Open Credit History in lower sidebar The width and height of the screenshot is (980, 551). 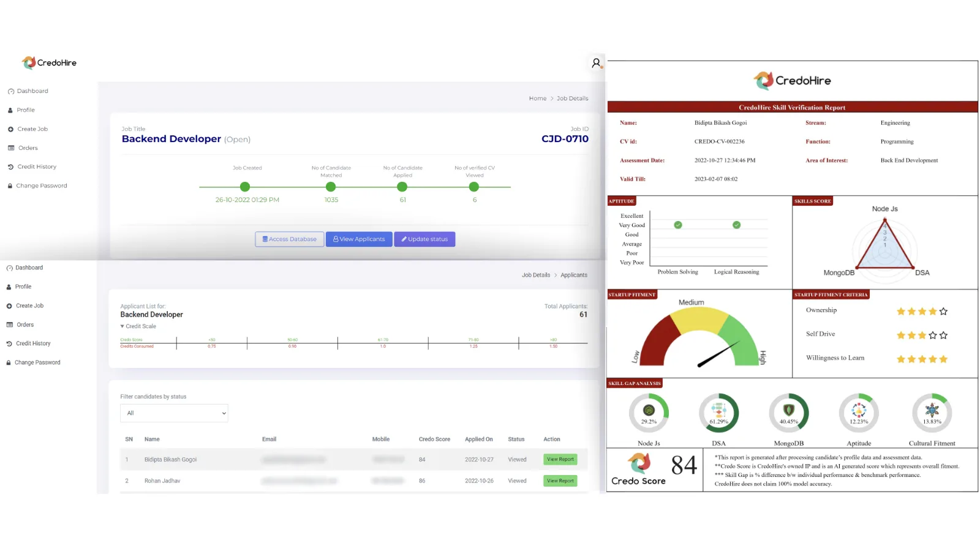[x=29, y=343]
